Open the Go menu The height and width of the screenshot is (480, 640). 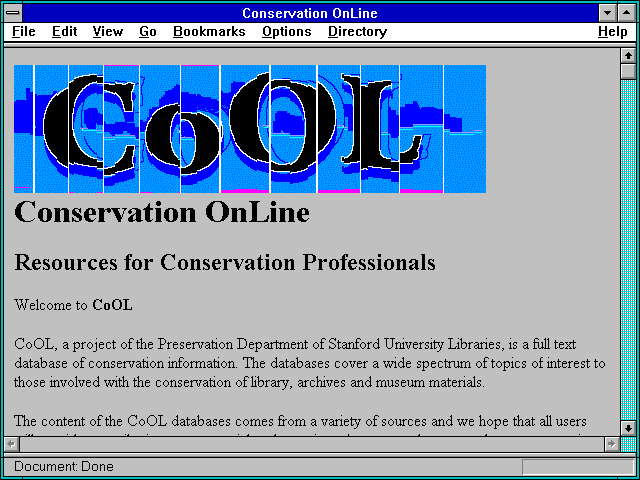pos(148,32)
